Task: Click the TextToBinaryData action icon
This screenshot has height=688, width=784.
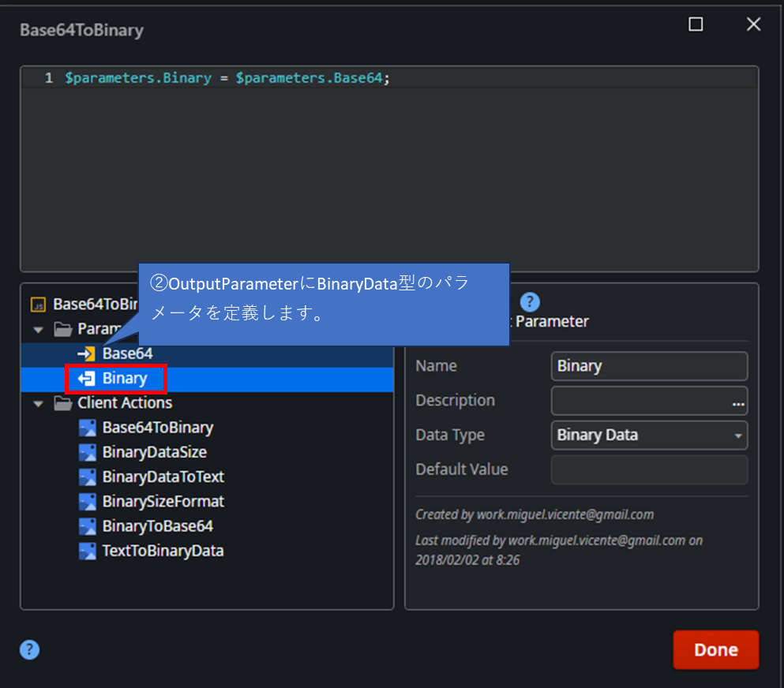Action: click(x=88, y=551)
